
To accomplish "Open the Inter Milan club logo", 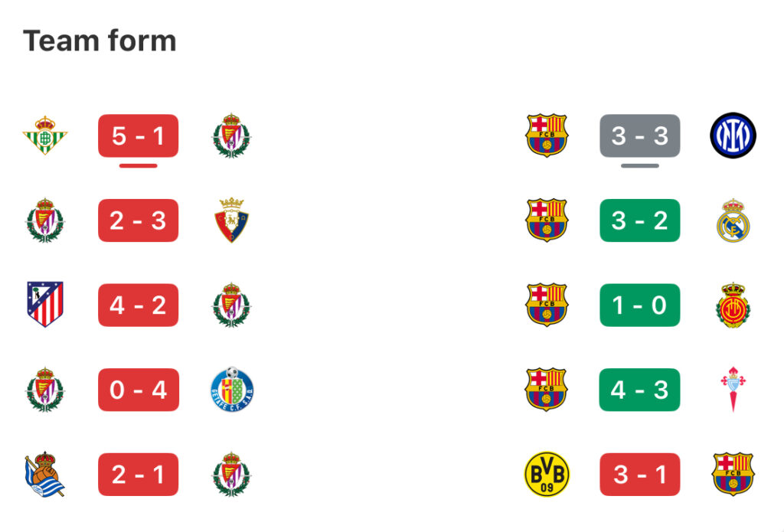I will pyautogui.click(x=733, y=135).
